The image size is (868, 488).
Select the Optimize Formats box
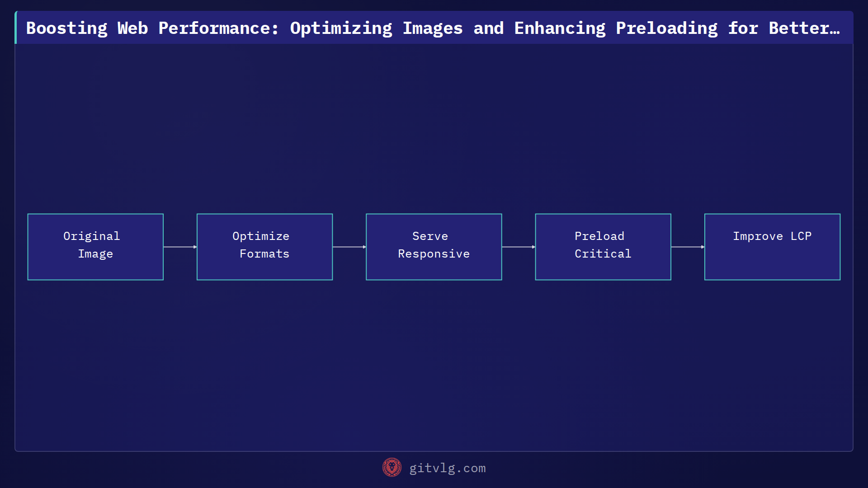[x=264, y=247]
